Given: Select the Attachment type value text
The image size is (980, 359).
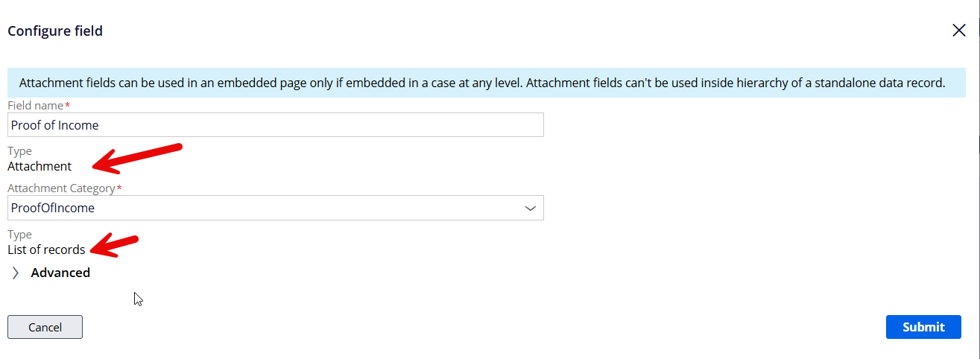Looking at the screenshot, I should click(39, 166).
